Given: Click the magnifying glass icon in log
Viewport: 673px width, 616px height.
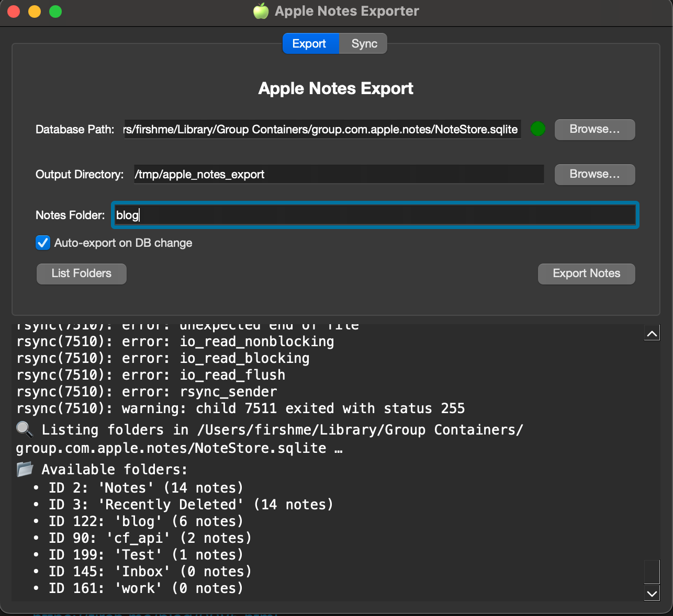Looking at the screenshot, I should 24,429.
